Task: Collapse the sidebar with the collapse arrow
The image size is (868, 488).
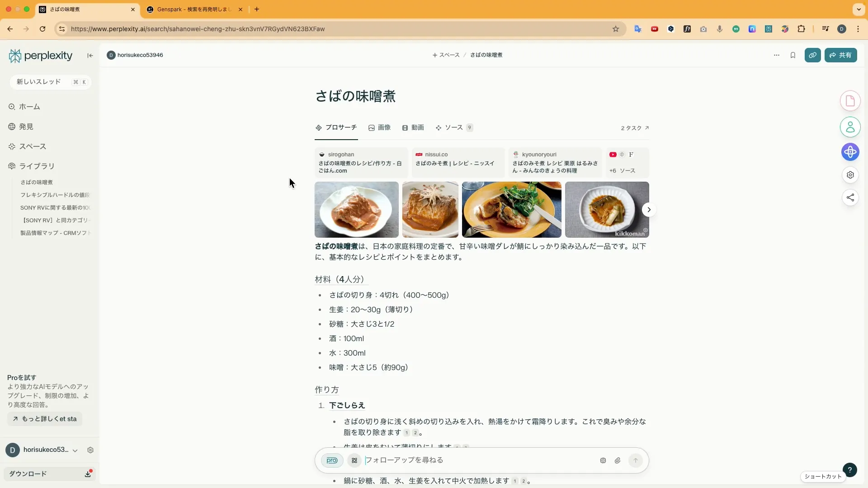Action: 90,55
